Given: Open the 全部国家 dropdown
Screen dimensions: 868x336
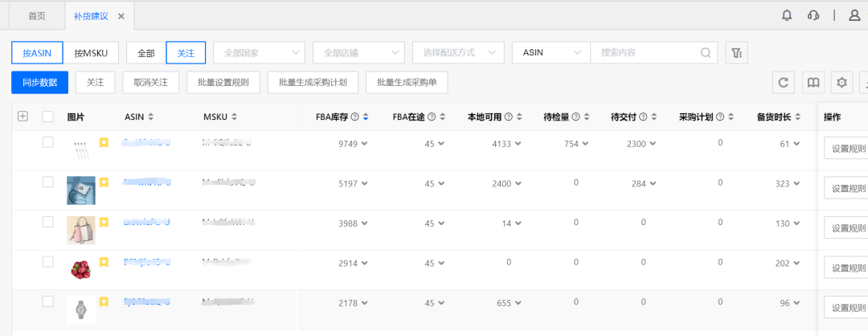Looking at the screenshot, I should point(259,52).
